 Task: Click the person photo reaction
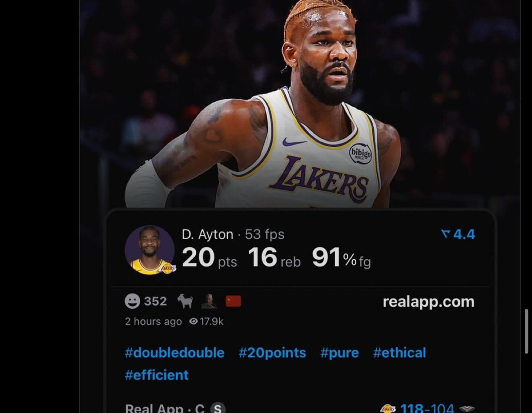coord(209,301)
